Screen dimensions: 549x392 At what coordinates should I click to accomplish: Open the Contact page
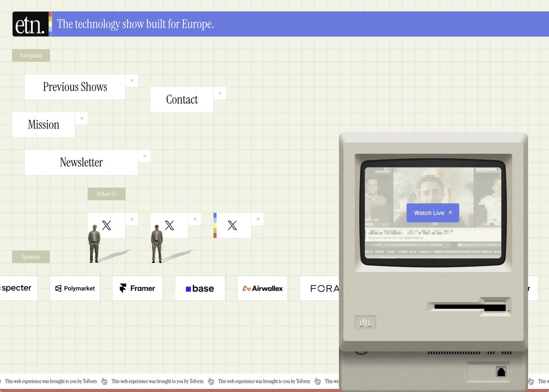182,100
